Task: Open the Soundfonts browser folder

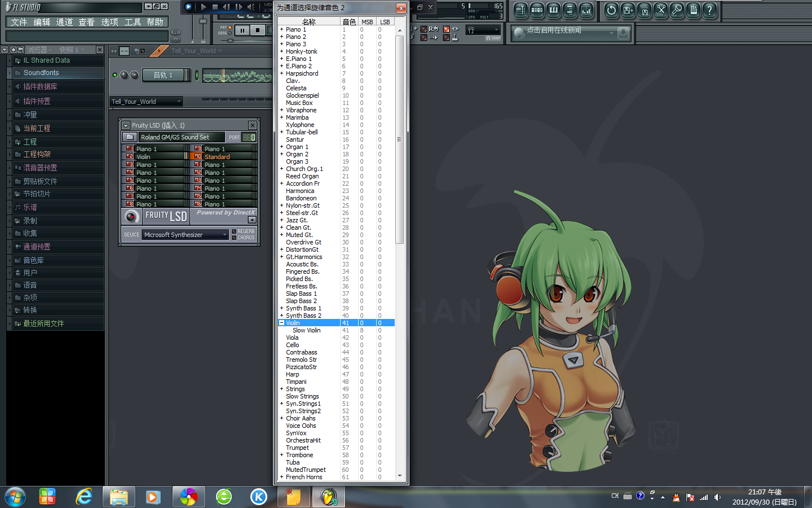Action: point(41,73)
